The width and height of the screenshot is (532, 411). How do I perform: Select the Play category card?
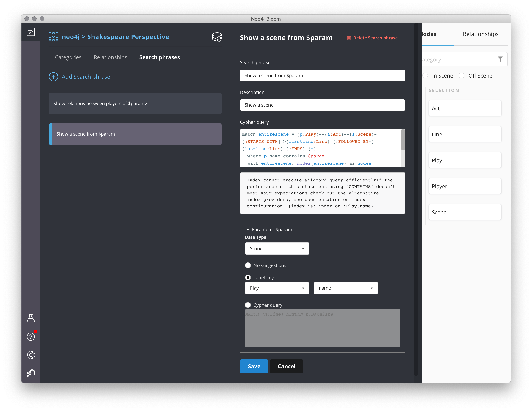coord(465,160)
